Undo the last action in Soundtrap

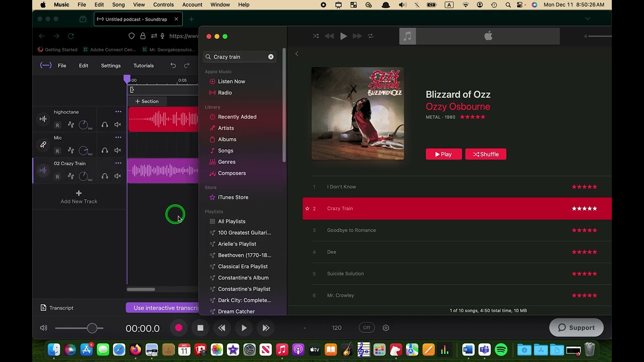pos(173,65)
